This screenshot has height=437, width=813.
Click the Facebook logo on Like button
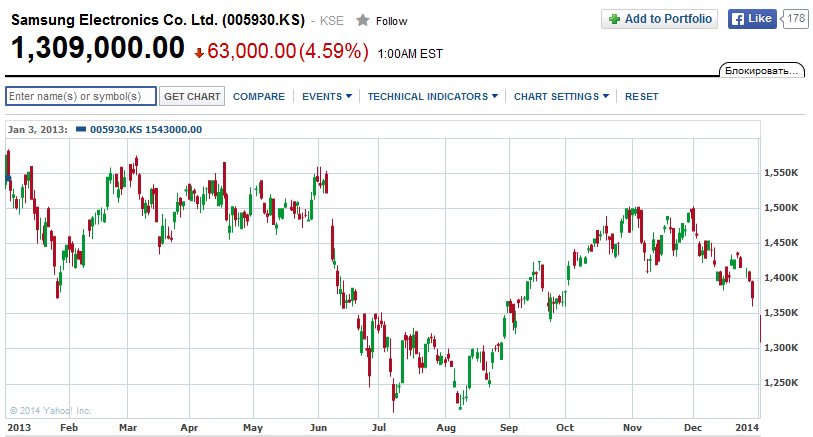737,19
